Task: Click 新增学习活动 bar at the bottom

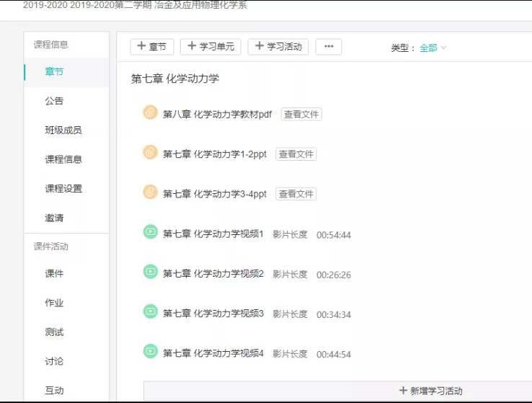Action: pyautogui.click(x=430, y=391)
